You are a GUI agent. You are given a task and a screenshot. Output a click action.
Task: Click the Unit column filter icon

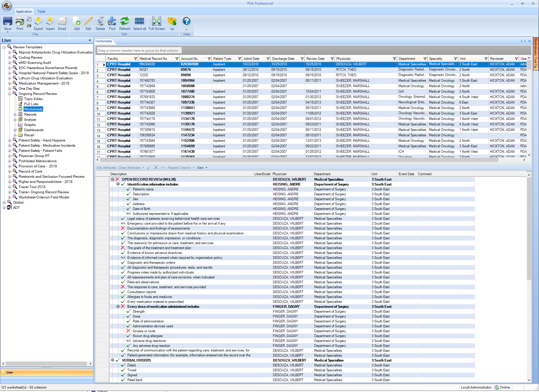click(486, 59)
